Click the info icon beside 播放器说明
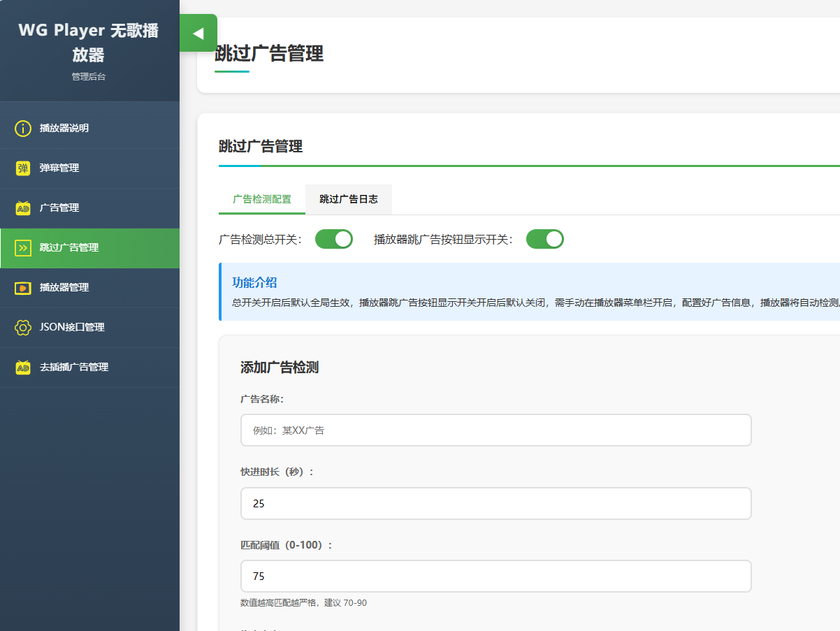840x631 pixels. tap(23, 129)
